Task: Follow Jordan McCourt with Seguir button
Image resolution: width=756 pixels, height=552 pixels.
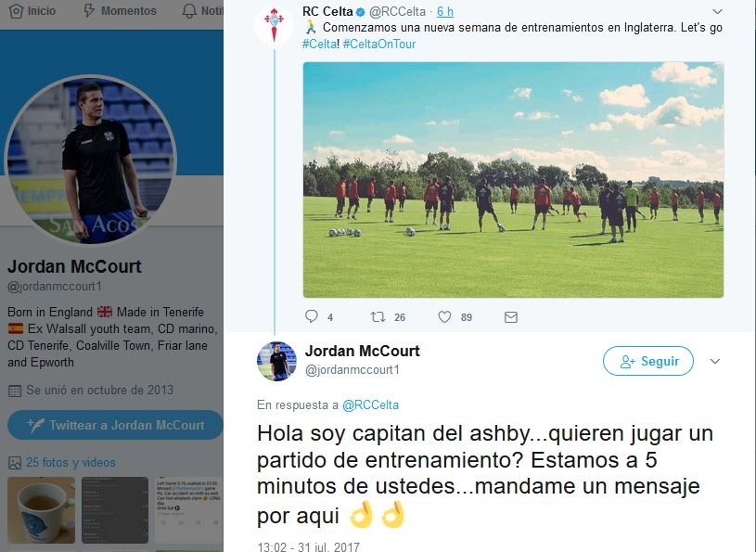Action: (x=648, y=361)
